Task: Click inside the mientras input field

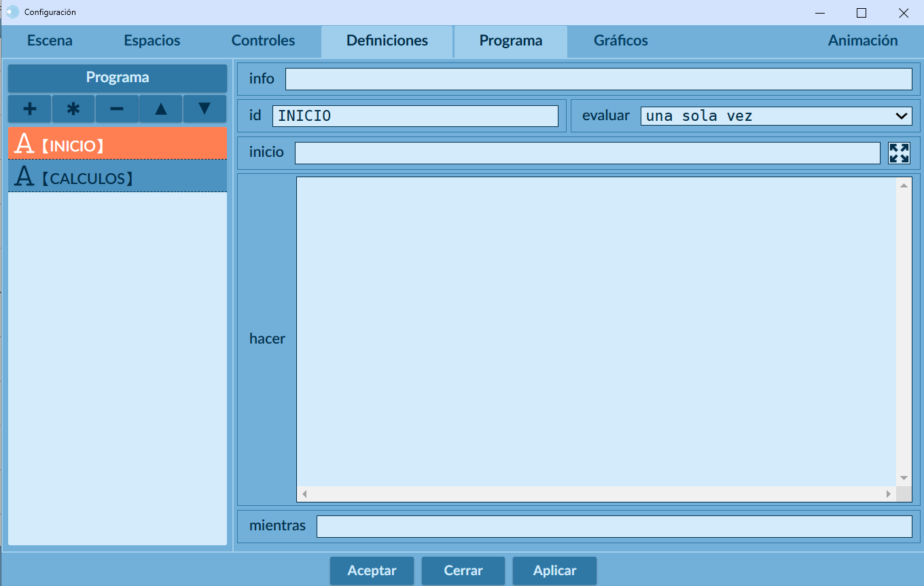Action: tap(614, 526)
